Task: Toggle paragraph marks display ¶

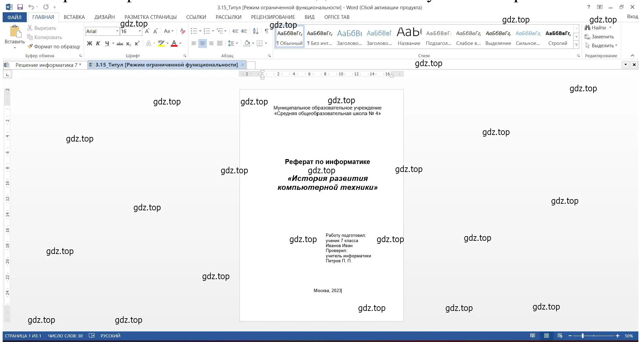Action: [266, 31]
